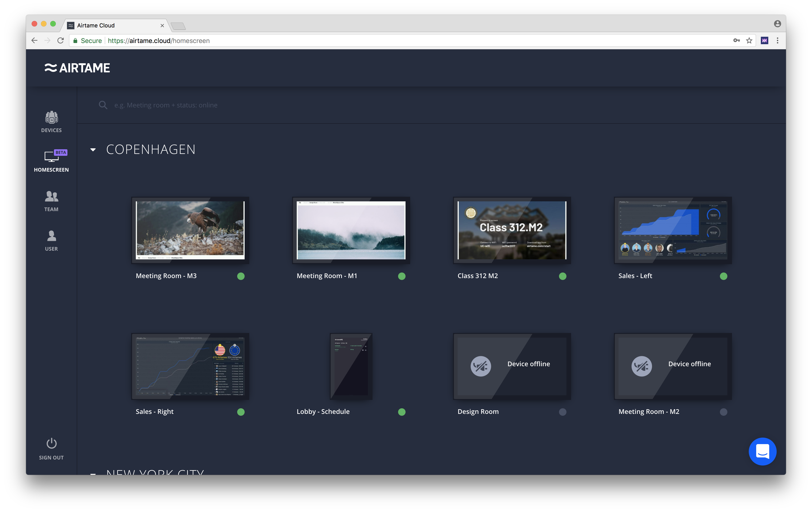The image size is (812, 512).
Task: Click Lobby - Schedule green status dot
Action: click(x=402, y=412)
